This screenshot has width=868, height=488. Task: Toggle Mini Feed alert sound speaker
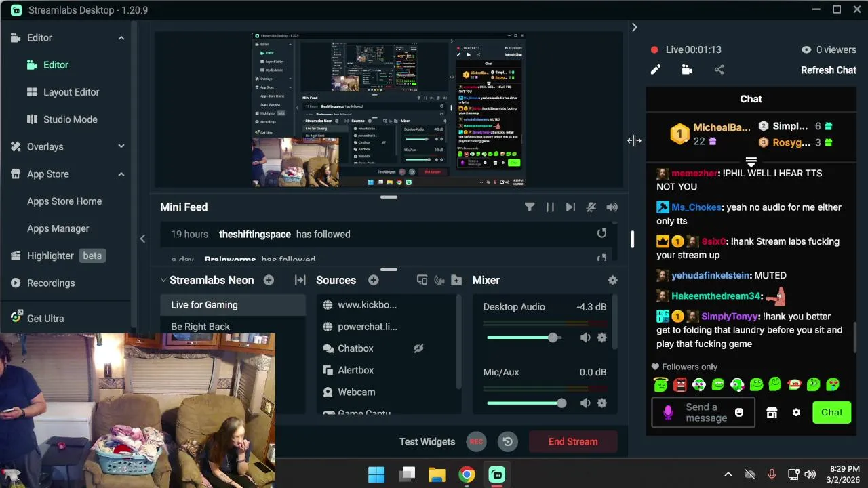pyautogui.click(x=612, y=207)
